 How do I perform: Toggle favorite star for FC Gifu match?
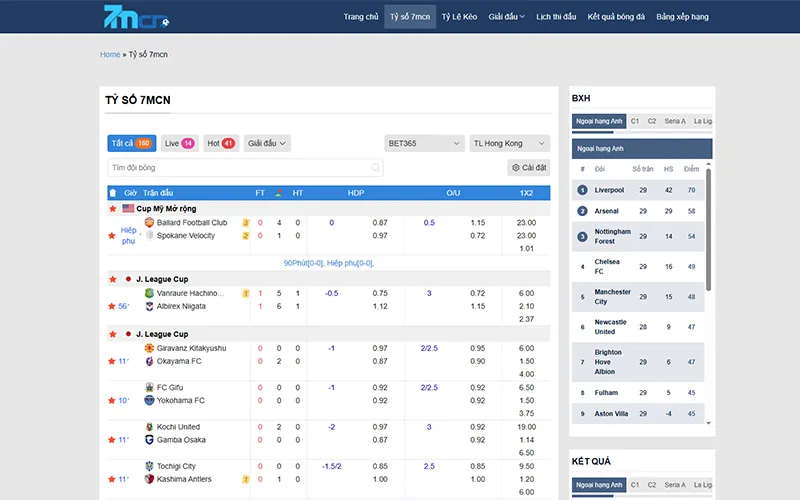(113, 400)
